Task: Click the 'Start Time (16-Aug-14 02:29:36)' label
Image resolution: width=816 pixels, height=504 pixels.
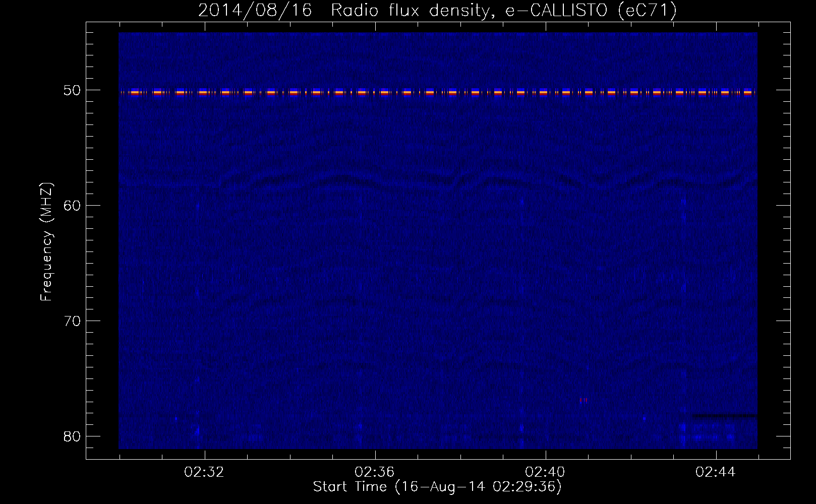Action: pos(437,487)
